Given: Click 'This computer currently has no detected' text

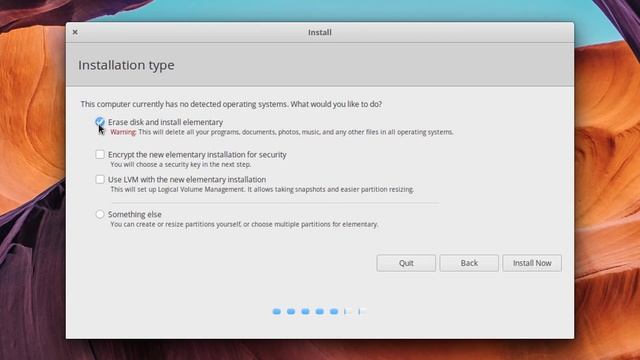Looking at the screenshot, I should pos(231,104).
